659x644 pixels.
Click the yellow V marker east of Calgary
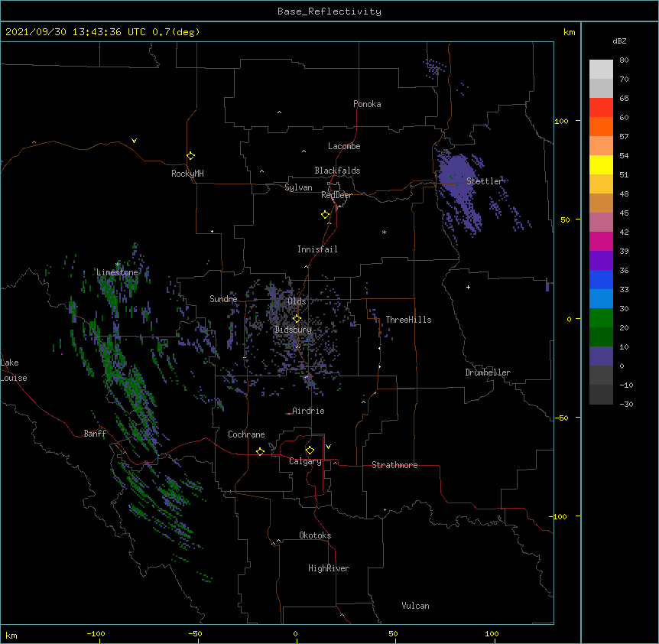click(328, 447)
